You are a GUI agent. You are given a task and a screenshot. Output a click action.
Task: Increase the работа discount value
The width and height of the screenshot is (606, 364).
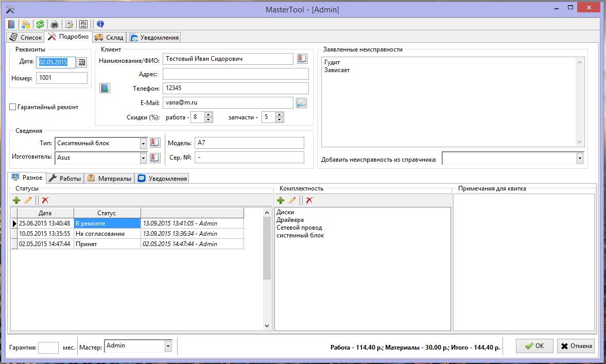pos(209,114)
